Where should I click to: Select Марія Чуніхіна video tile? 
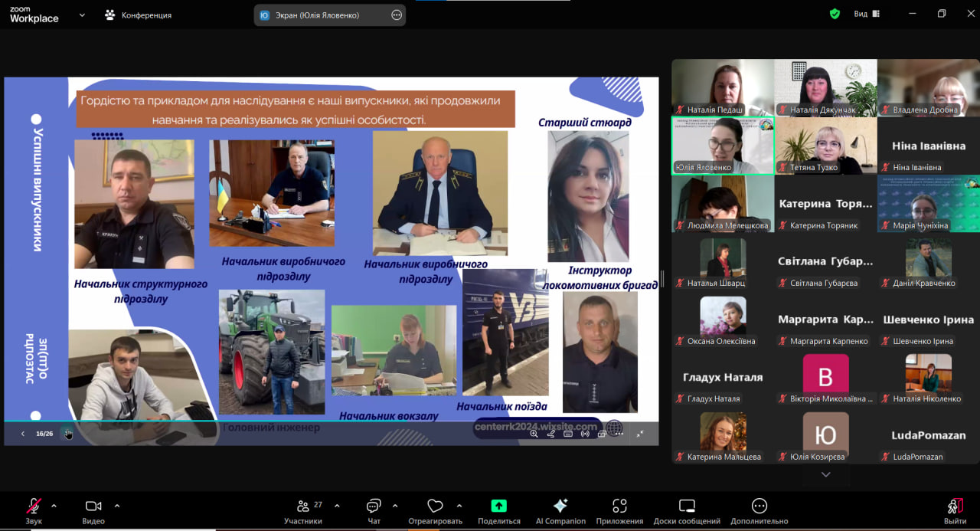pos(929,204)
